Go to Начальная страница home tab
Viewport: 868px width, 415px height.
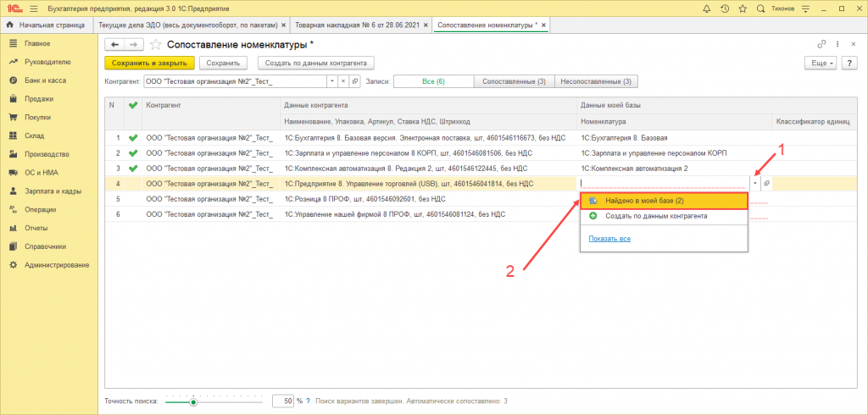46,25
